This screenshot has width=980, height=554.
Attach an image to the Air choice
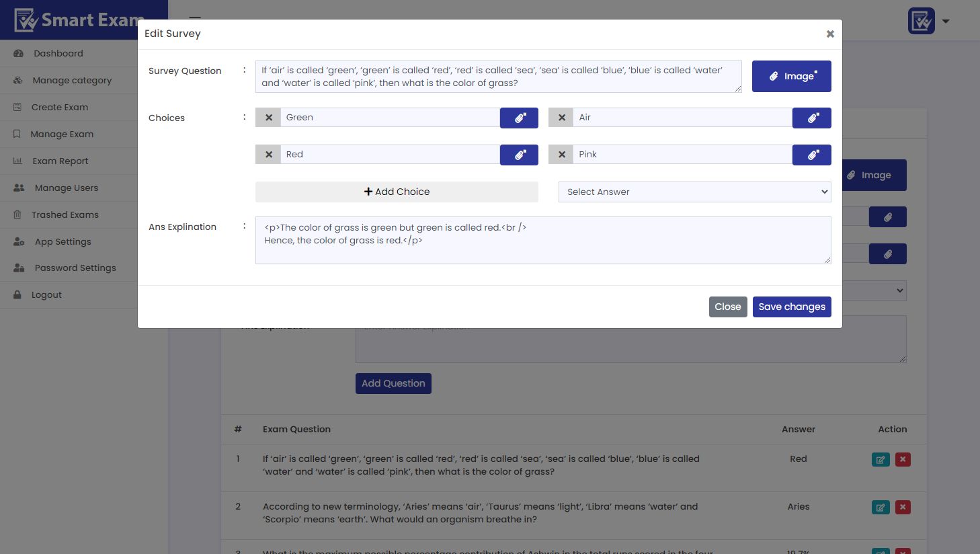pos(812,118)
